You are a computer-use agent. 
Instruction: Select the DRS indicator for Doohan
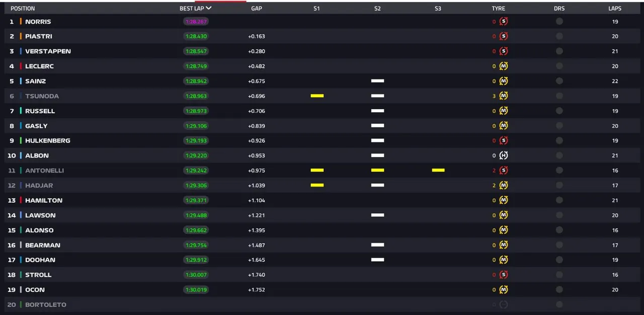559,260
